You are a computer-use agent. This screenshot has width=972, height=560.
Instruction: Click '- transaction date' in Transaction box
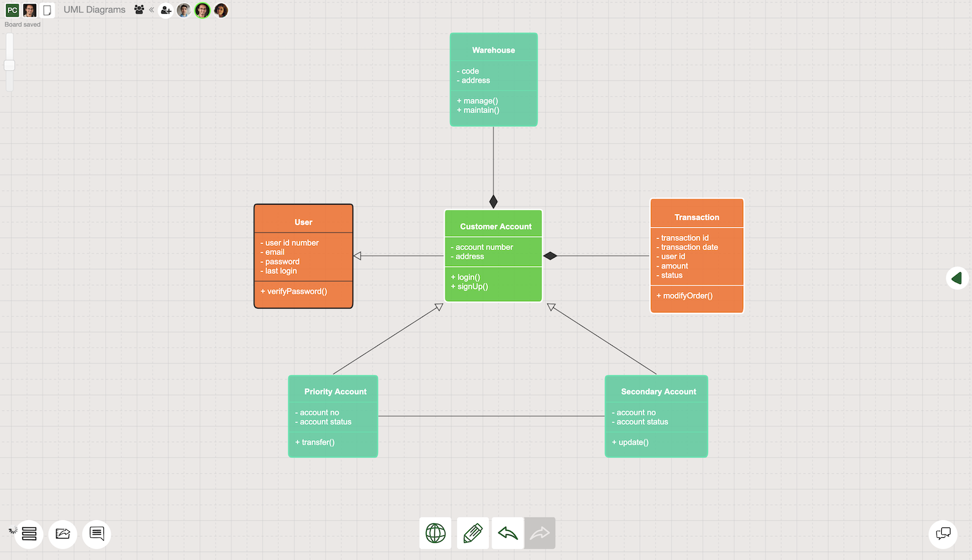point(687,247)
